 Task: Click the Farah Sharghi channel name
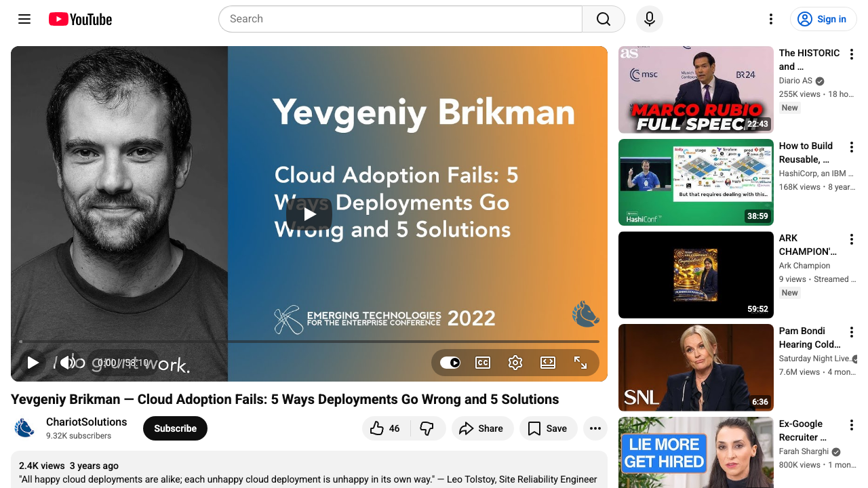coord(804,451)
